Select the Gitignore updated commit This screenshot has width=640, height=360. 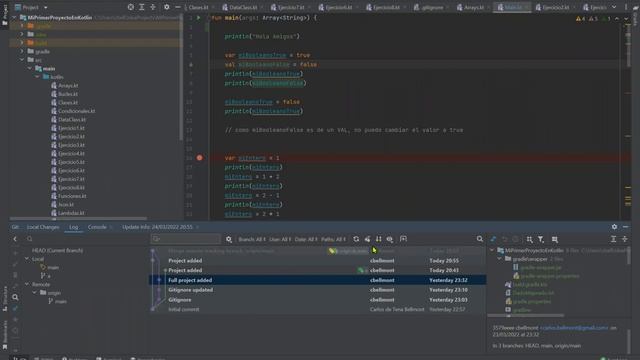(x=318, y=290)
